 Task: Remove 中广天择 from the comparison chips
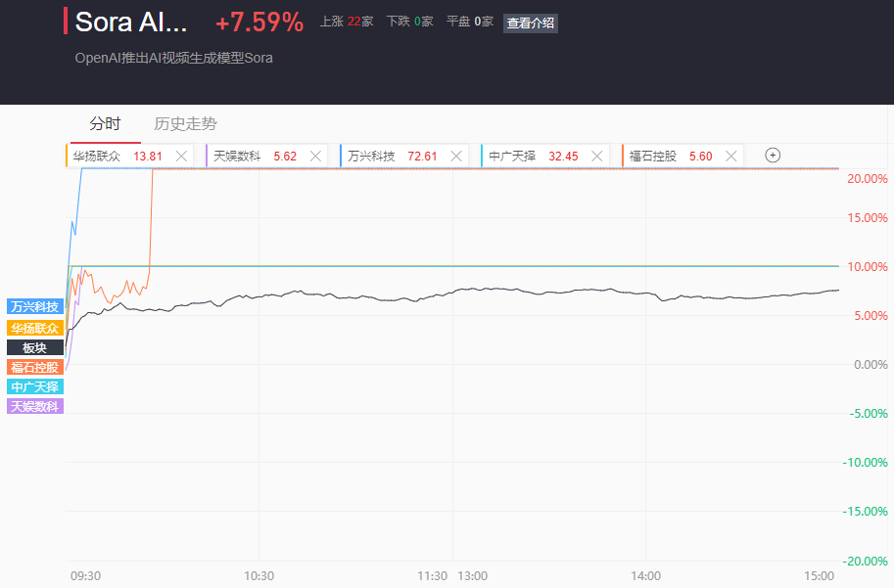(597, 157)
